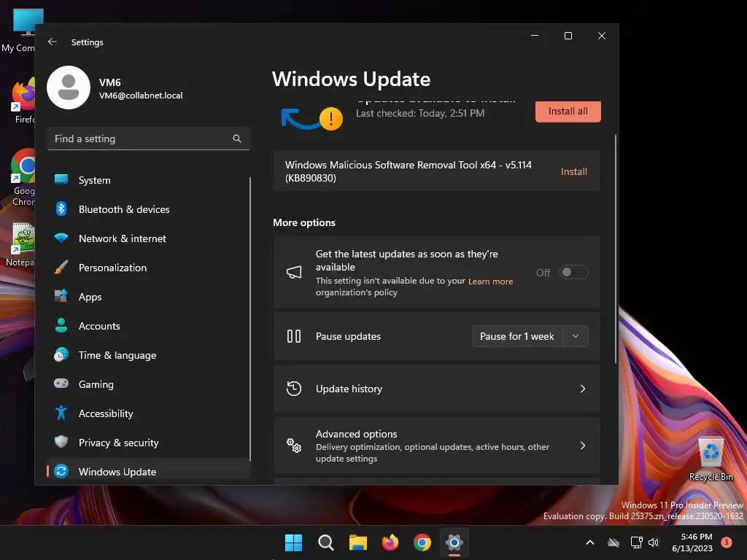Click the pause icon beside Pause updates
The image size is (747, 560).
294,336
